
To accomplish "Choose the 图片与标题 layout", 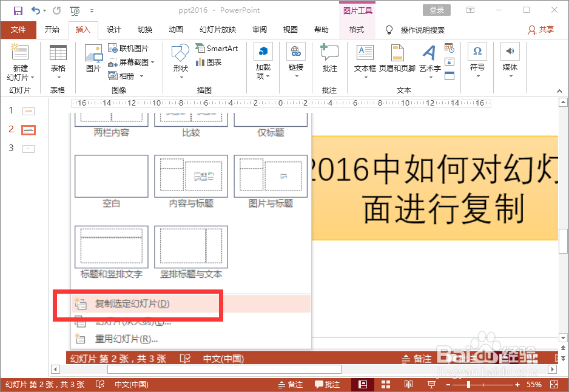I will pyautogui.click(x=271, y=181).
